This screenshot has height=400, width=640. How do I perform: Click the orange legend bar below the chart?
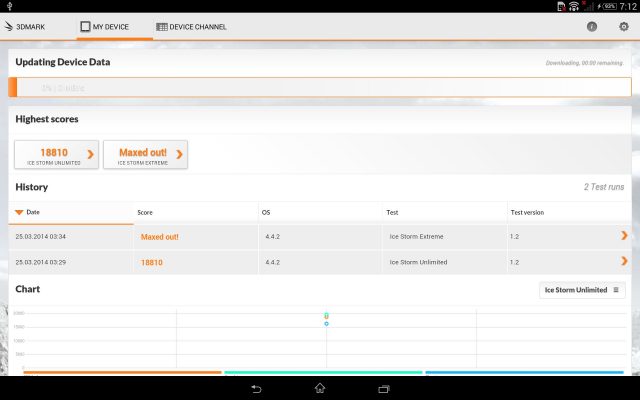(122, 372)
